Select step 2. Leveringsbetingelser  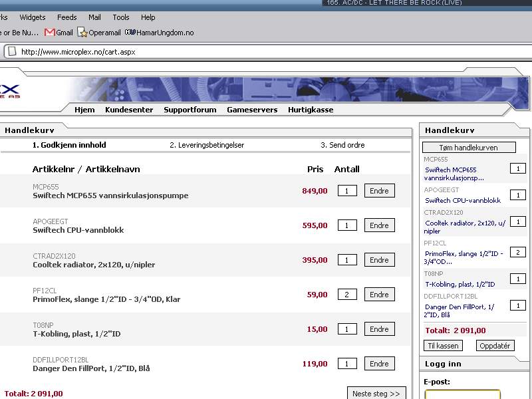(x=207, y=145)
